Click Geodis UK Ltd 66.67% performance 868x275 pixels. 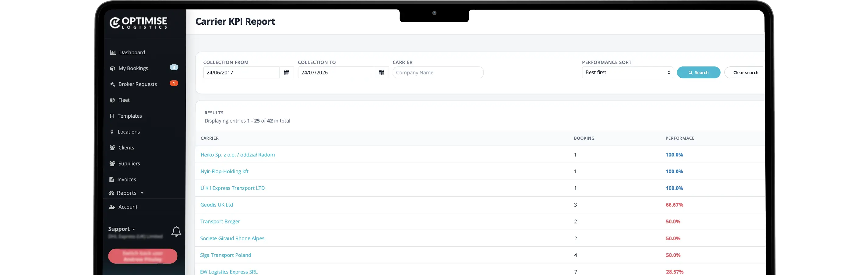tap(674, 205)
